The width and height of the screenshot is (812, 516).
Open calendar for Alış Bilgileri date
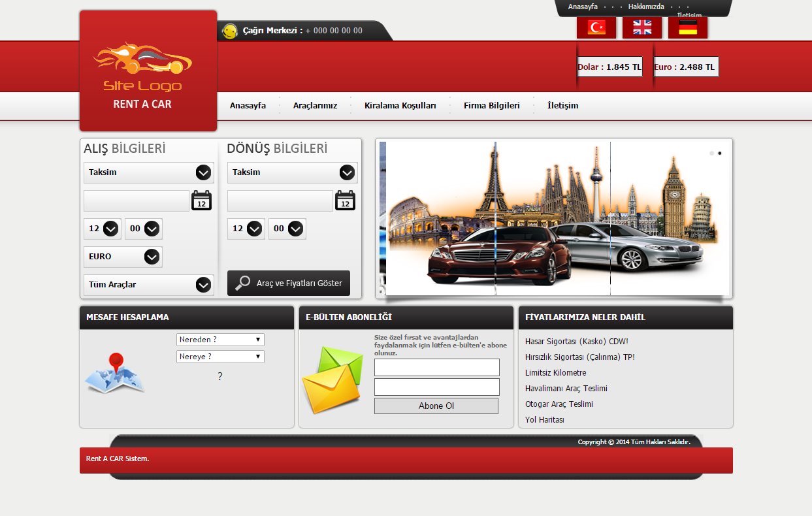202,201
